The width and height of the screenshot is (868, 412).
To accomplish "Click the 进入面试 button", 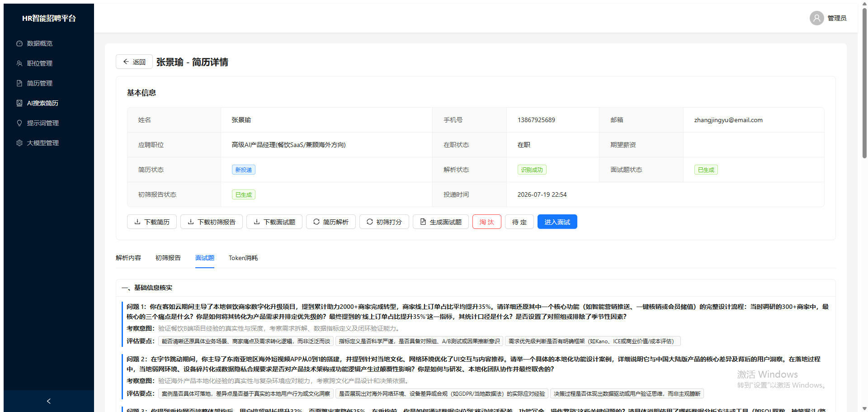I will (557, 222).
